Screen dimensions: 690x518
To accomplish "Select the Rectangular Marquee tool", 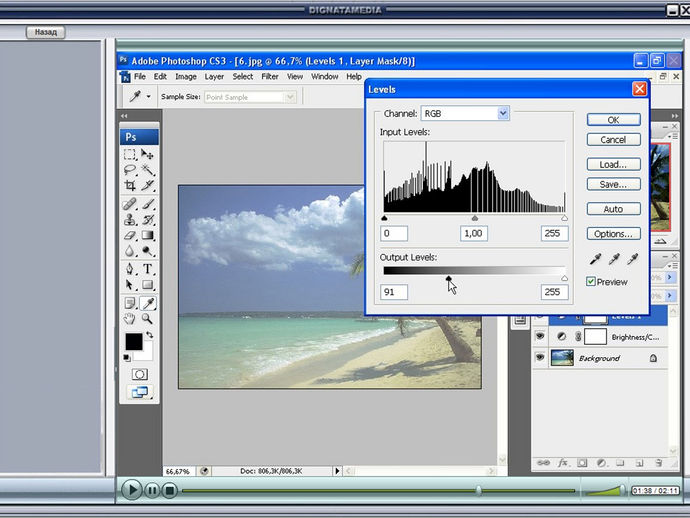I will pyautogui.click(x=130, y=154).
